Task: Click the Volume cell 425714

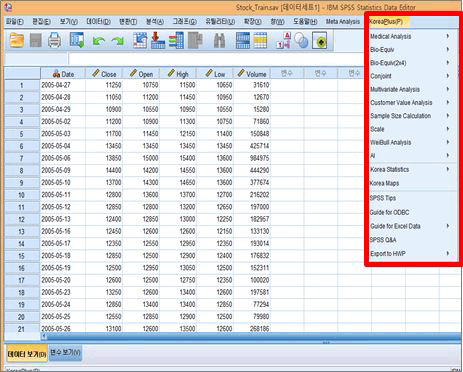Action: [x=252, y=146]
